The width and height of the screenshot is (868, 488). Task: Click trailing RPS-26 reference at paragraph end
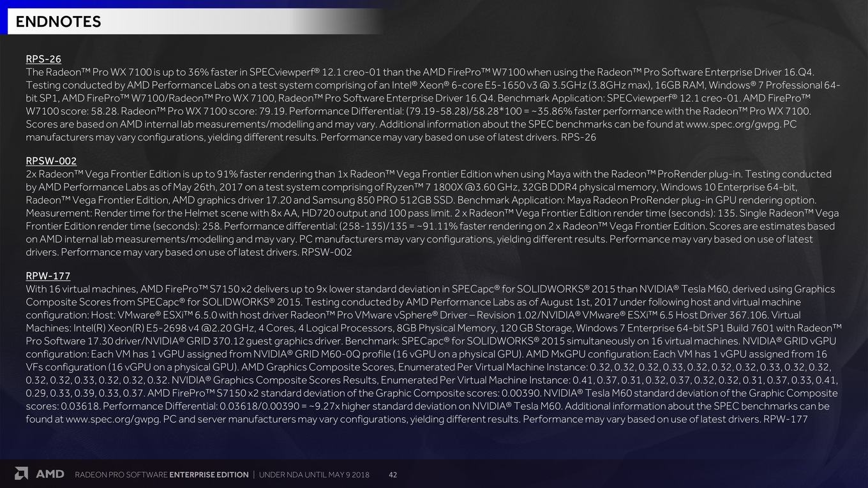tap(578, 137)
